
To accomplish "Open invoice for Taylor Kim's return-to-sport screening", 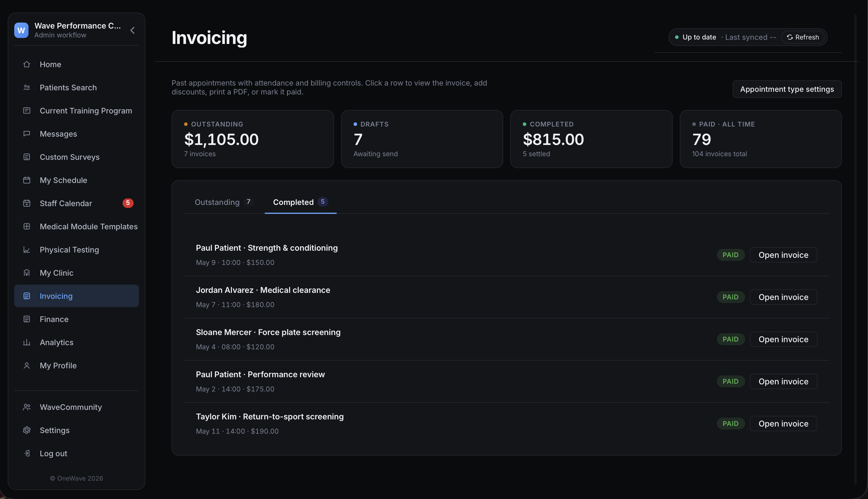I will point(783,423).
